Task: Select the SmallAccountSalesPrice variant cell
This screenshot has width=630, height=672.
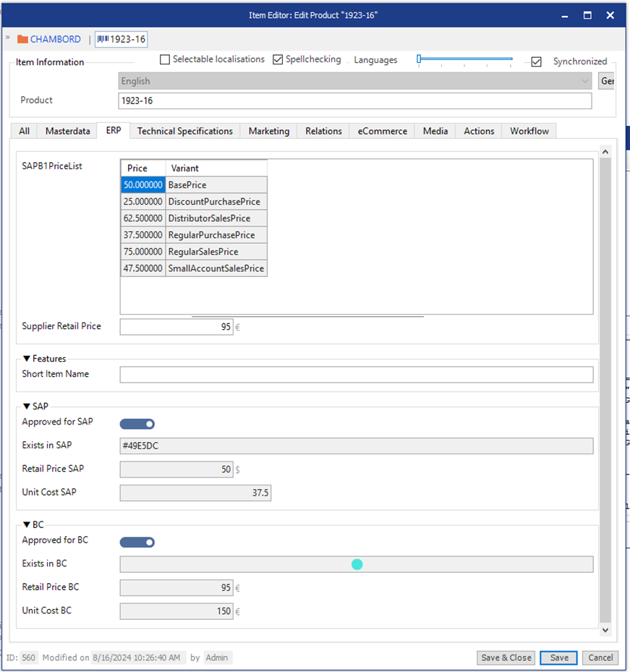Action: tap(216, 268)
